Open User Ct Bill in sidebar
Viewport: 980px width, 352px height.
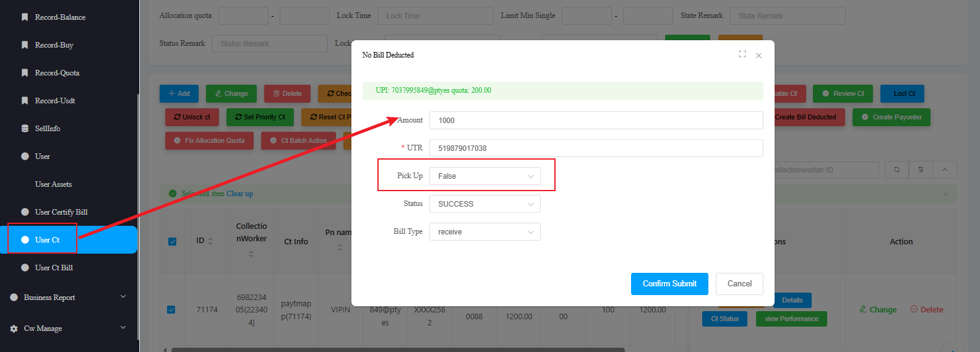(54, 268)
